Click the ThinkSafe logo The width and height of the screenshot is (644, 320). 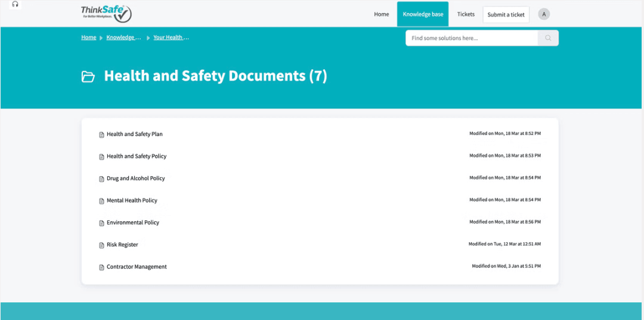tap(106, 13)
